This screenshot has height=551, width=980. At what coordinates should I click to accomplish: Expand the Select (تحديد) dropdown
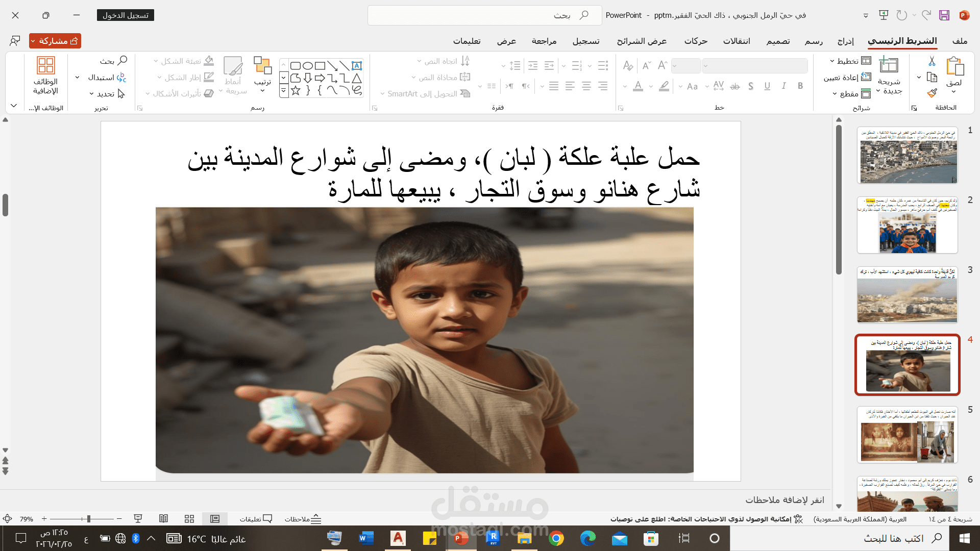point(107,94)
